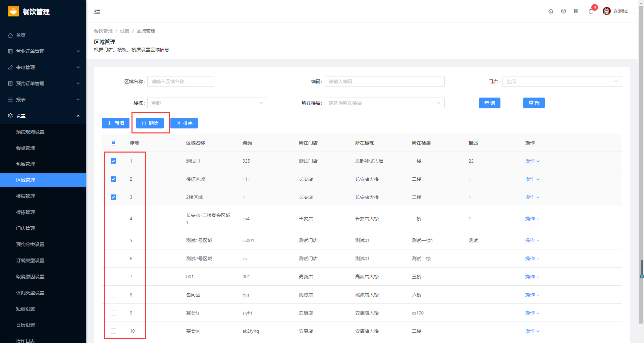
Task: Click the restaurant management logo icon
Action: tap(13, 11)
